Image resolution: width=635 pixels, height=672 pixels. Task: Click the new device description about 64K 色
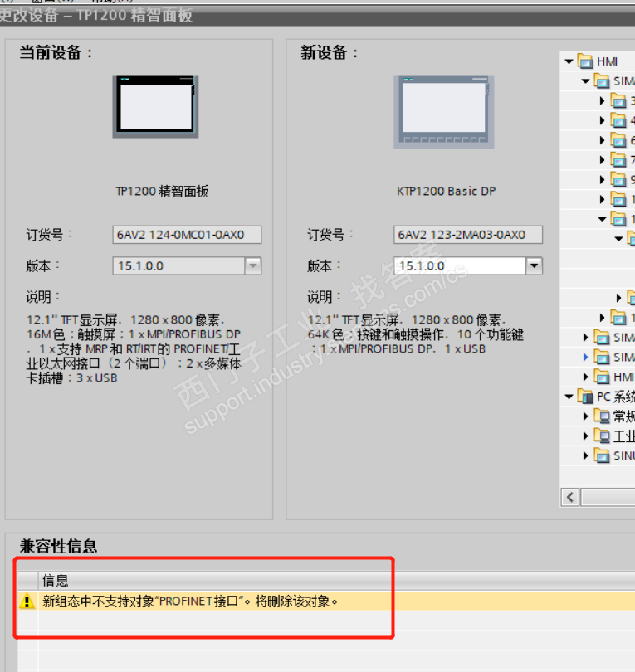(416, 334)
